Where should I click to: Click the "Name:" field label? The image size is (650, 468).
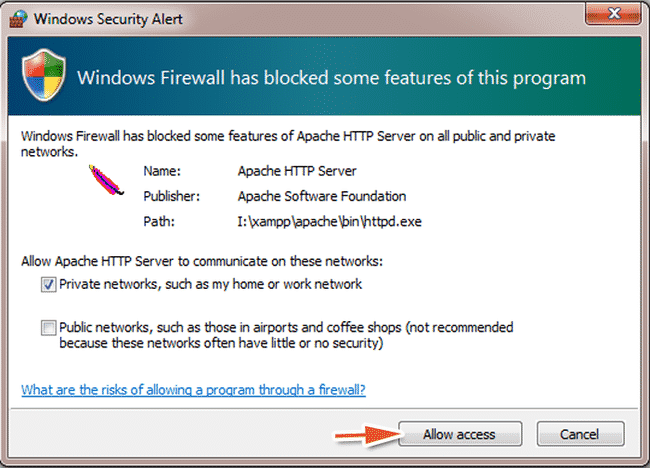click(163, 171)
